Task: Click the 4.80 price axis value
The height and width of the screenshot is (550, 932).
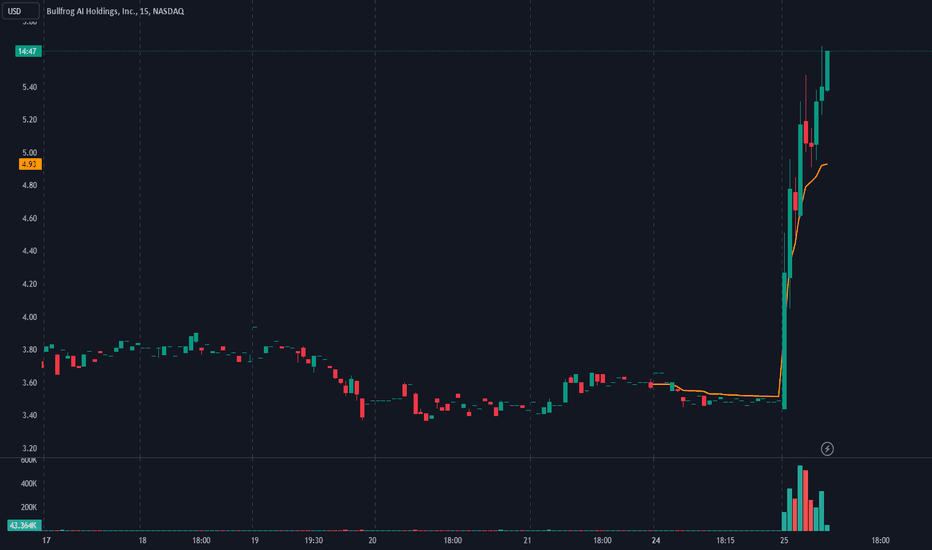Action: (x=30, y=185)
